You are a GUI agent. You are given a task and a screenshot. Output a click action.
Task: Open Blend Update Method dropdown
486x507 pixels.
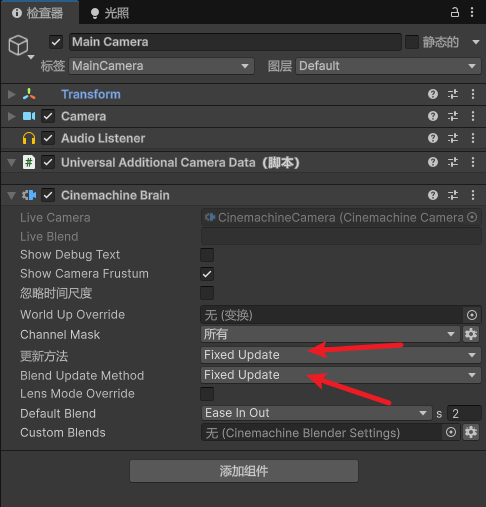click(341, 375)
